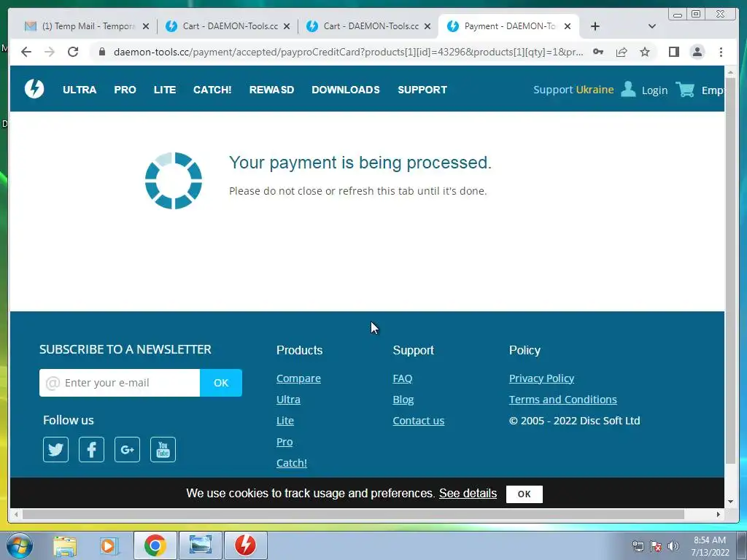Click the user Login icon
Screen dimensions: 747x560
[x=628, y=89]
